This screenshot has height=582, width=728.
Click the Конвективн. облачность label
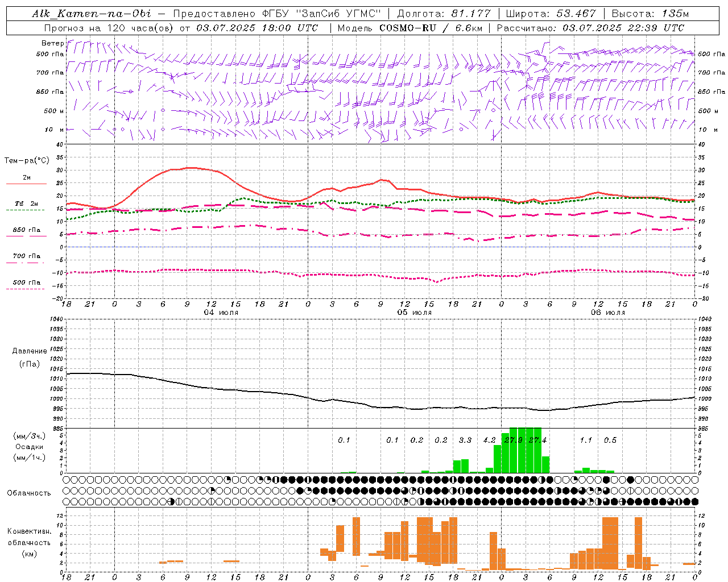(29, 537)
